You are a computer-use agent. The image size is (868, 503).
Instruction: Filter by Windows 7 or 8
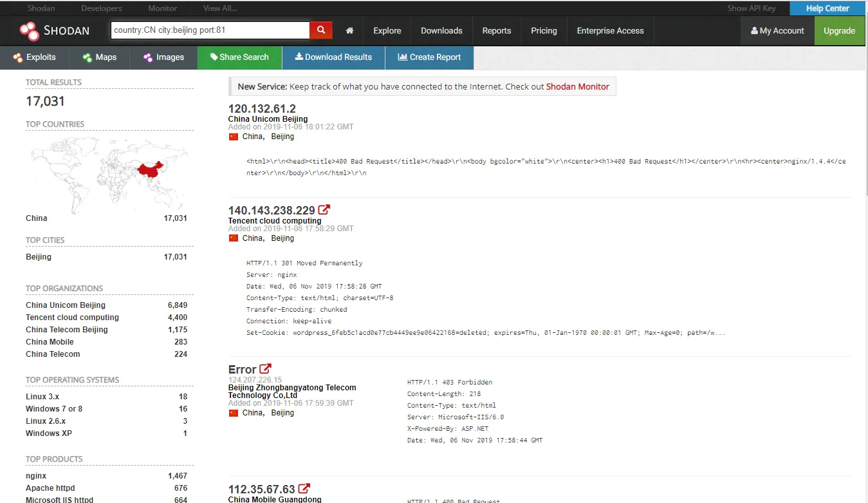click(x=54, y=409)
